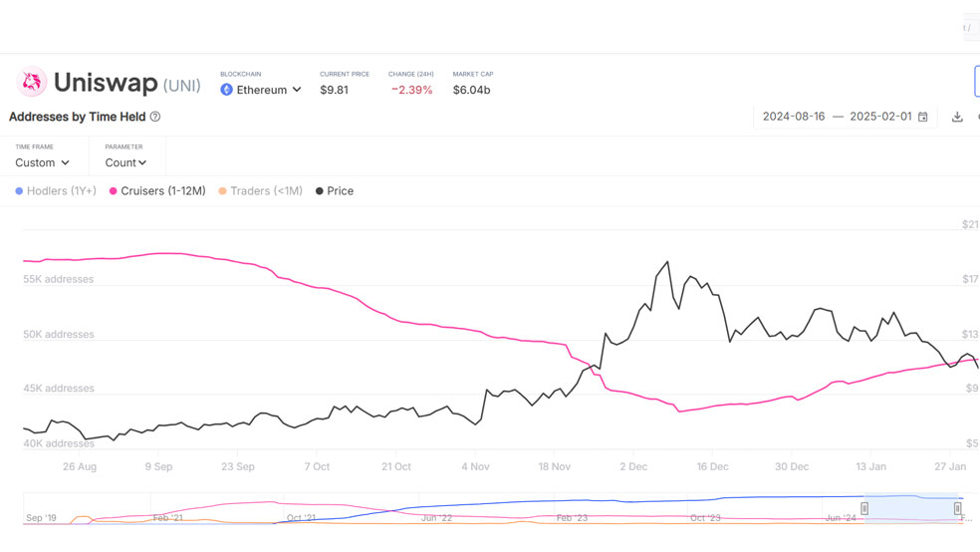Click the (UNI) ticker label
980x552 pixels.
(182, 86)
